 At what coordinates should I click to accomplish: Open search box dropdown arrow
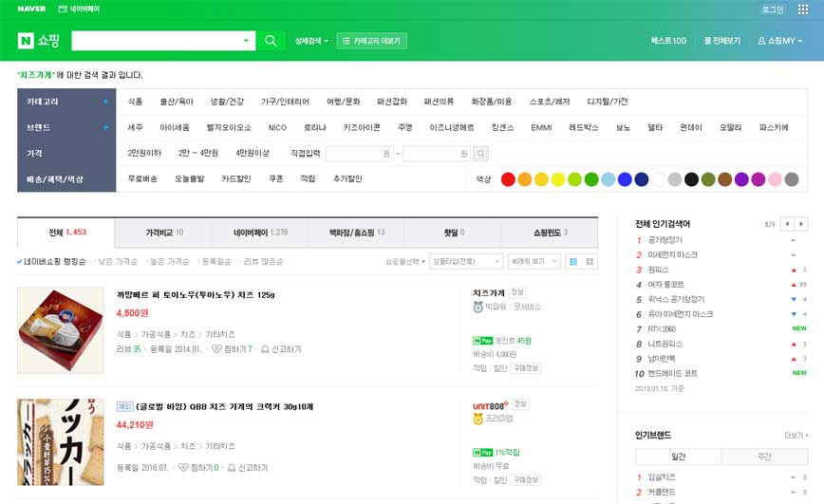click(246, 41)
